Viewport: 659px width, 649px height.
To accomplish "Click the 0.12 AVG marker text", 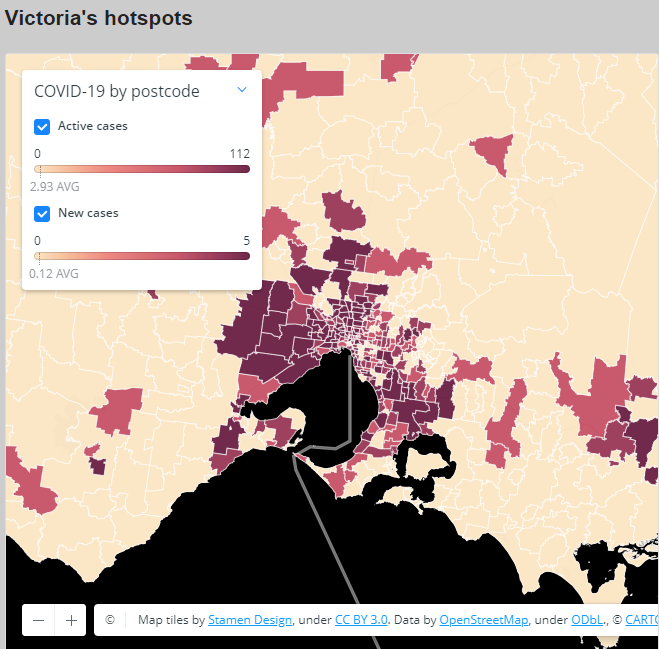I will 54,273.
